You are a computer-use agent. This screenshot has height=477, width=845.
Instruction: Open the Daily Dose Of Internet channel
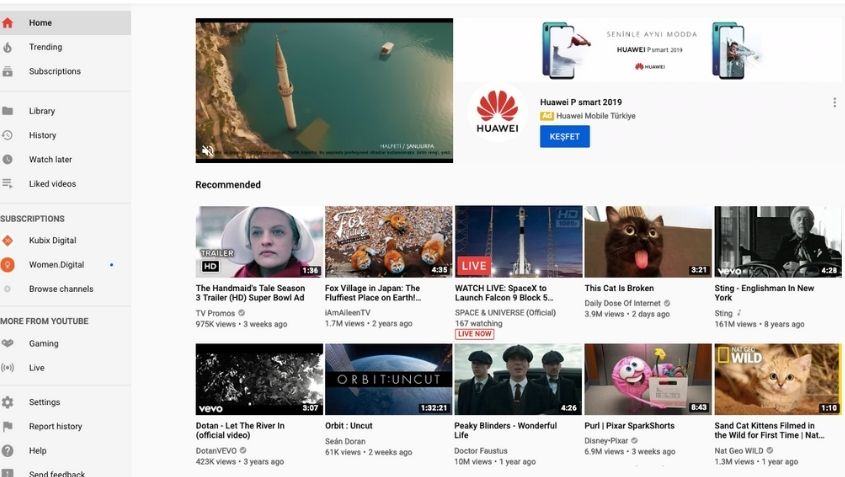point(622,303)
